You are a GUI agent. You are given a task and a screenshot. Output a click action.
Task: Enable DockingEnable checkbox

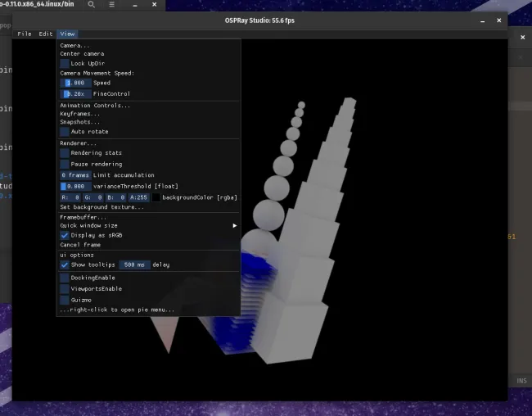(65, 278)
